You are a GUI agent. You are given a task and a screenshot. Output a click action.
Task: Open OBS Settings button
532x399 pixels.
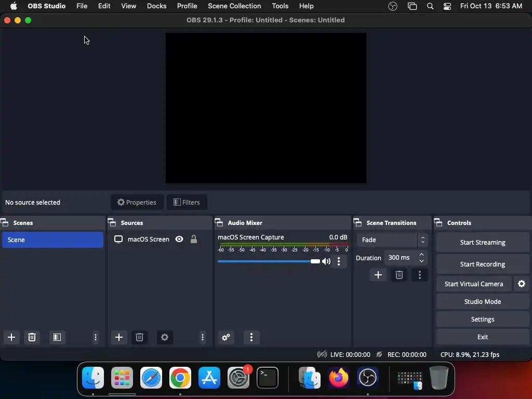(483, 320)
